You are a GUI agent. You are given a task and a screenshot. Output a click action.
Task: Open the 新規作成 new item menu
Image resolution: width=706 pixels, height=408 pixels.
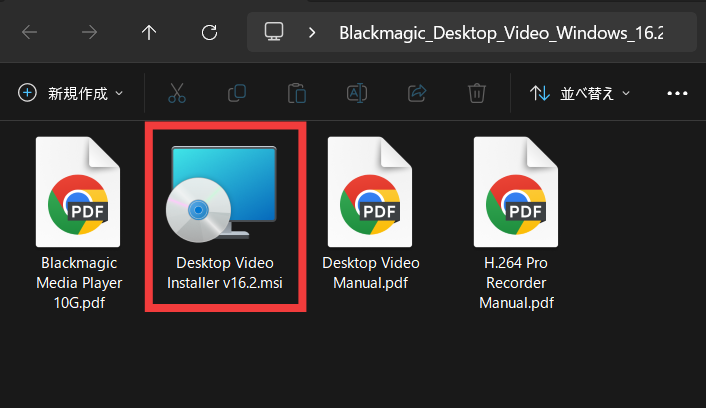[x=71, y=93]
